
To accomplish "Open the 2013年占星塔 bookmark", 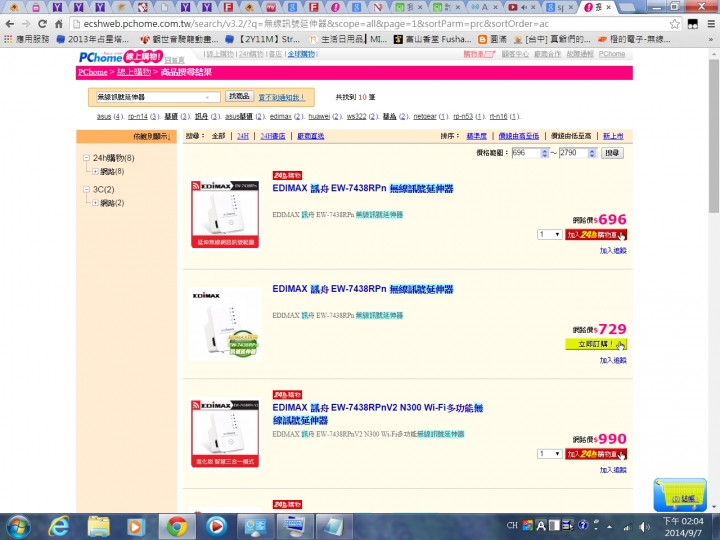I will coord(93,39).
